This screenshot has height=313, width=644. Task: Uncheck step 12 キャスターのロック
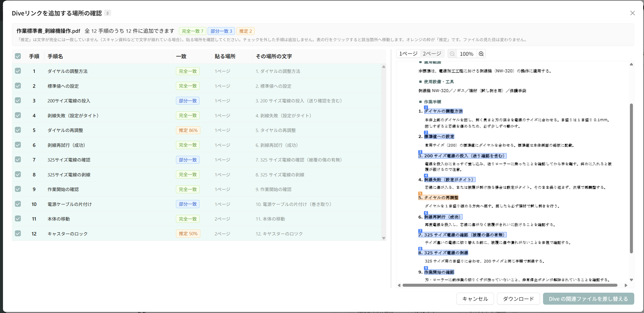18,234
